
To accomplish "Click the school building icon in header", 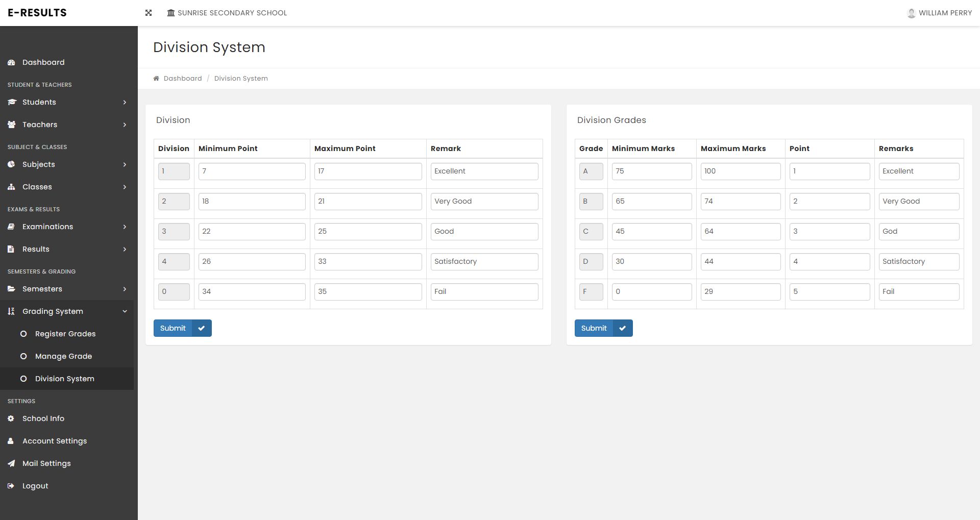I will click(x=171, y=13).
